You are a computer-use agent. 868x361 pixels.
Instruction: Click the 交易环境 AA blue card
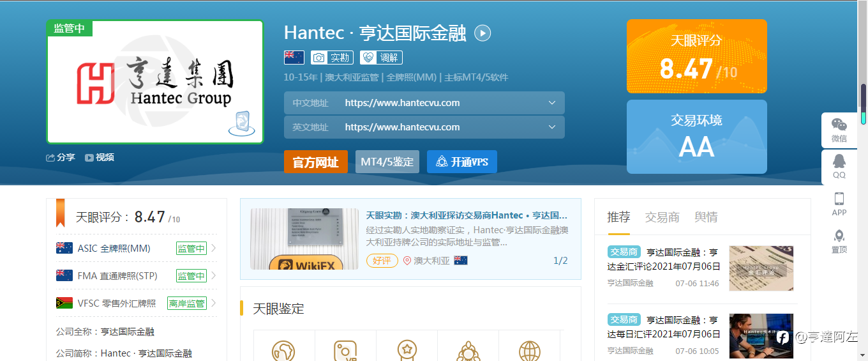697,137
